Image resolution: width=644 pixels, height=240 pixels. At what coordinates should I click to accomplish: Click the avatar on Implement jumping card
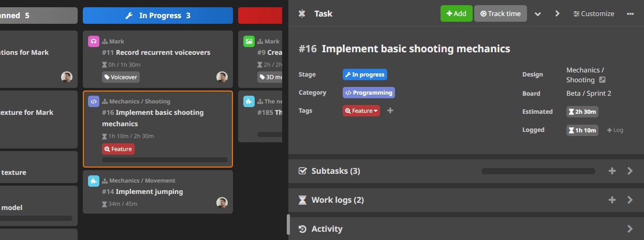pyautogui.click(x=222, y=203)
